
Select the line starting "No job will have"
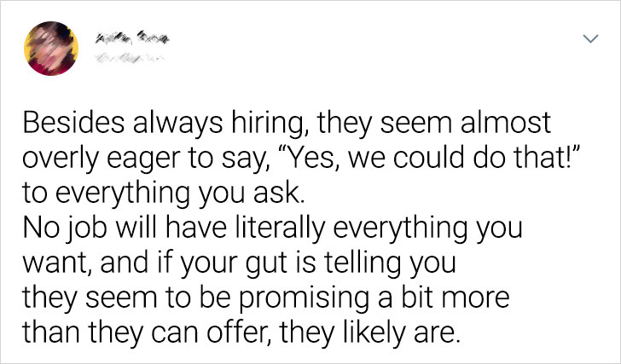[272, 228]
